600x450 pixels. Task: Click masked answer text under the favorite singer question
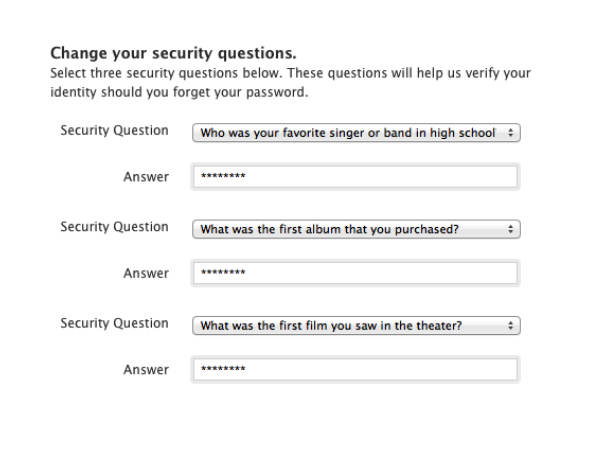coord(223,178)
